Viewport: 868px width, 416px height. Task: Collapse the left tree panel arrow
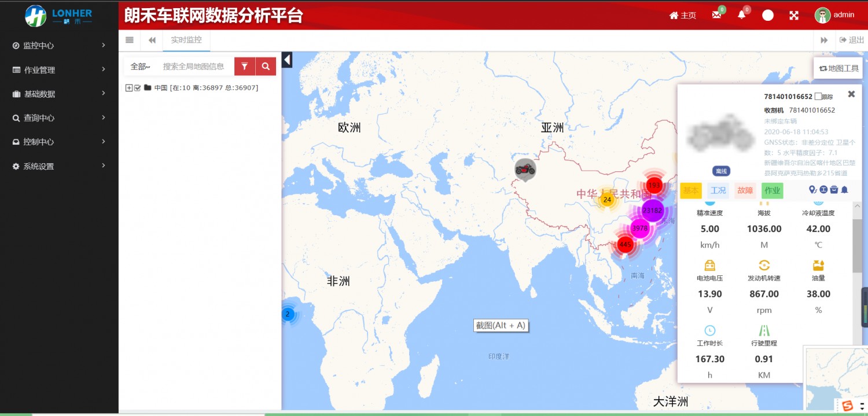pos(287,60)
